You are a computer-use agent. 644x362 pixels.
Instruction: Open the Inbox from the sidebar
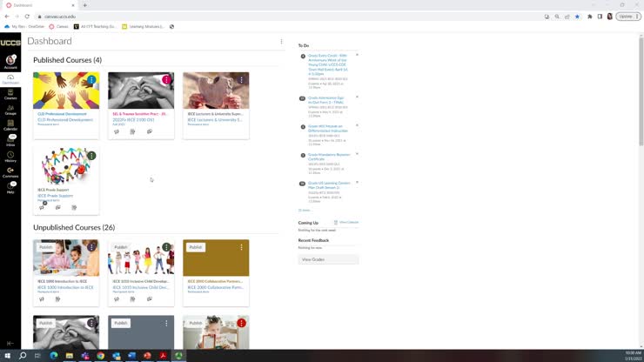point(10,141)
